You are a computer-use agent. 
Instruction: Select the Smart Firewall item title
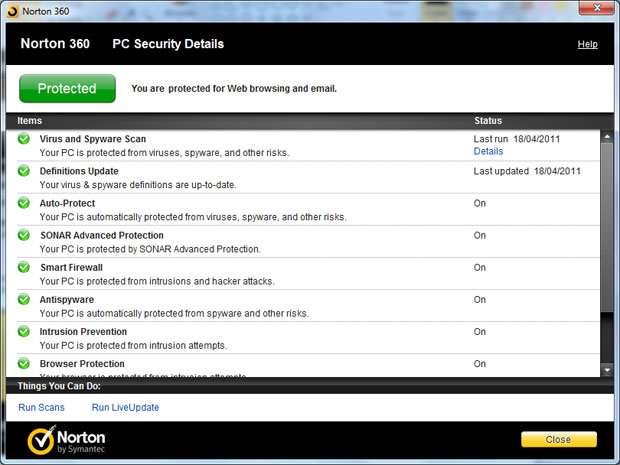click(x=71, y=267)
